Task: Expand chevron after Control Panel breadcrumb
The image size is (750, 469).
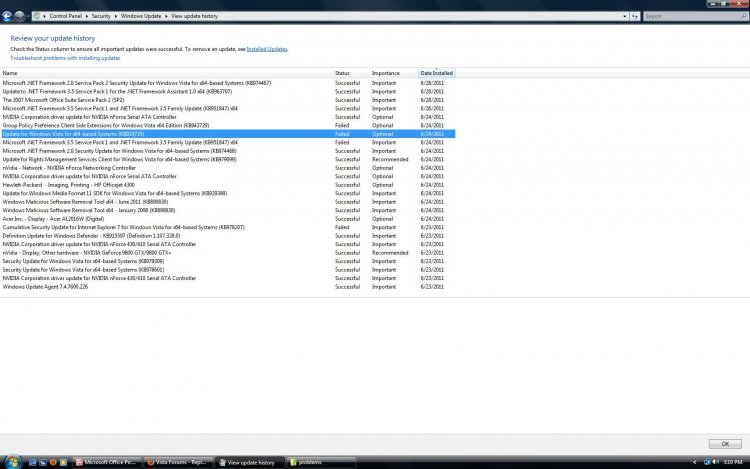Action: (87, 16)
